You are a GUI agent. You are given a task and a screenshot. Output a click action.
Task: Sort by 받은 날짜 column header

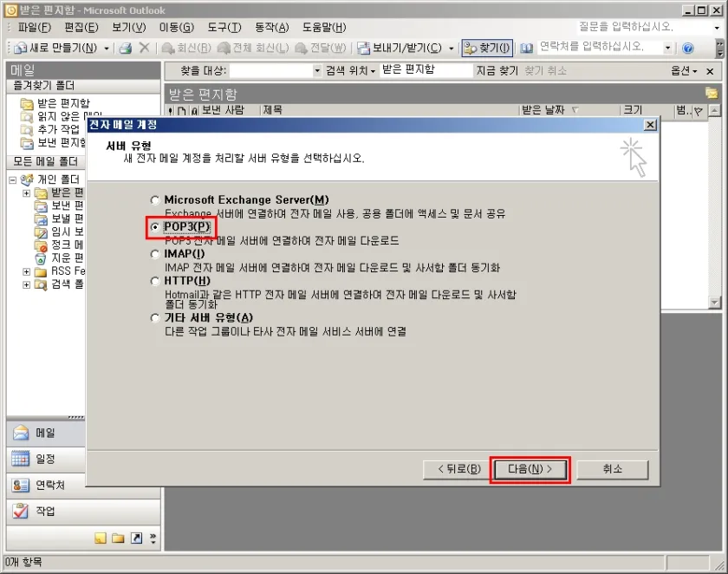click(569, 110)
